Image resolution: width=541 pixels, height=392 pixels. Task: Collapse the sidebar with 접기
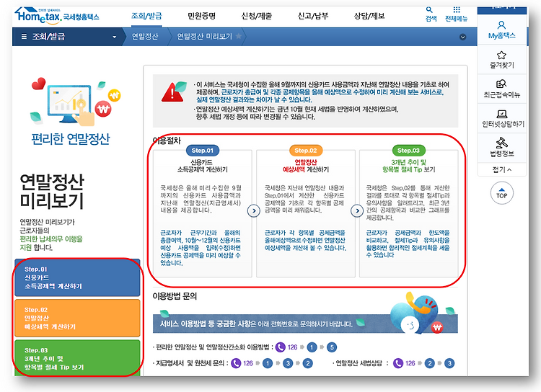coord(501,169)
